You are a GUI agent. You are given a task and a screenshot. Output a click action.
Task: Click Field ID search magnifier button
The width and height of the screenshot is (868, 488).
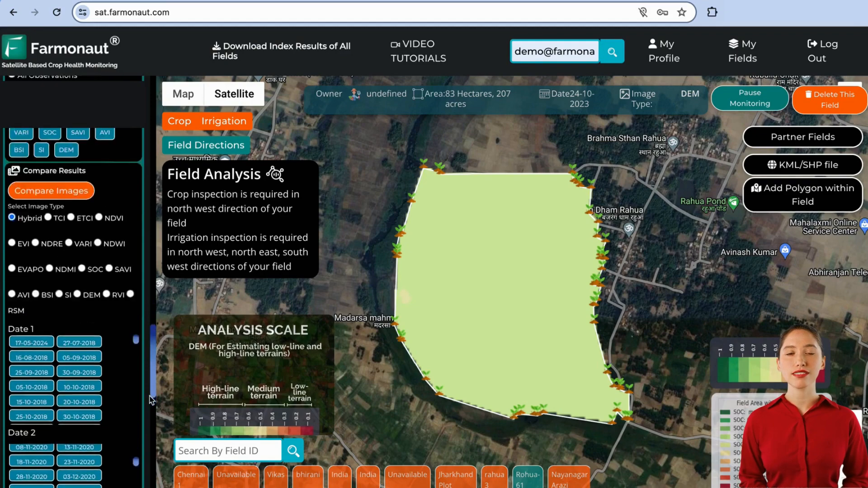293,450
